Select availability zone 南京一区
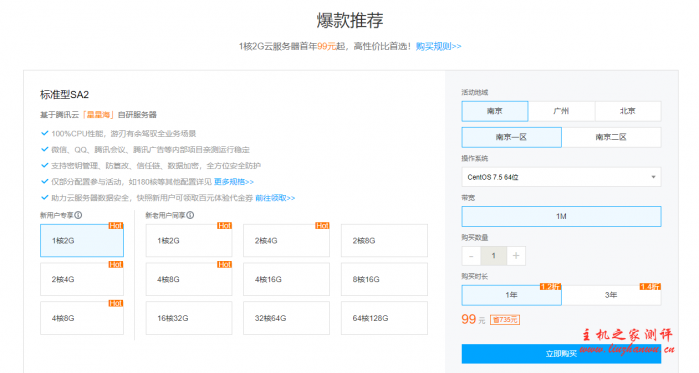699x373 pixels. [511, 137]
